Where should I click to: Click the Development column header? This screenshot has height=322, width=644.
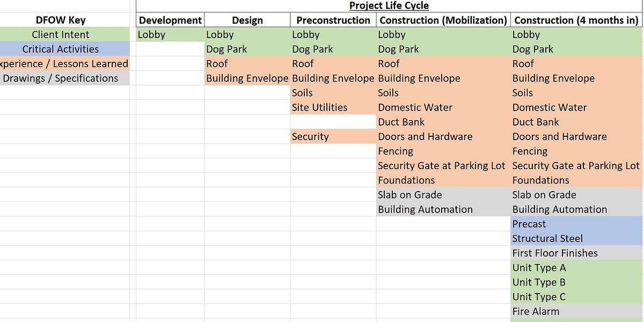pos(170,20)
